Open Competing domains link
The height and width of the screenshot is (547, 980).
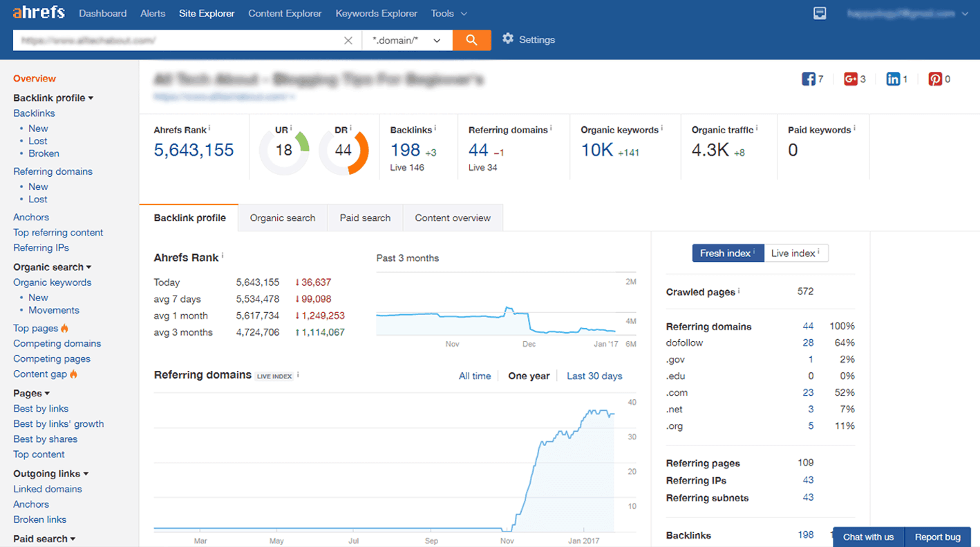pos(57,343)
